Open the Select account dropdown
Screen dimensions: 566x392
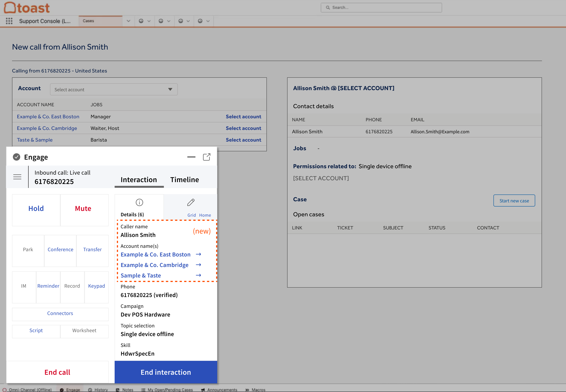114,89
